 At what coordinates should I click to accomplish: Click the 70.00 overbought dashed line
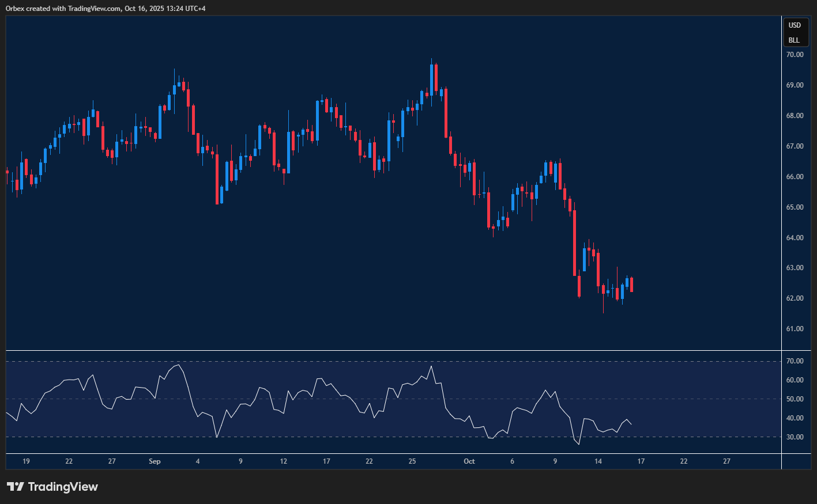346,361
